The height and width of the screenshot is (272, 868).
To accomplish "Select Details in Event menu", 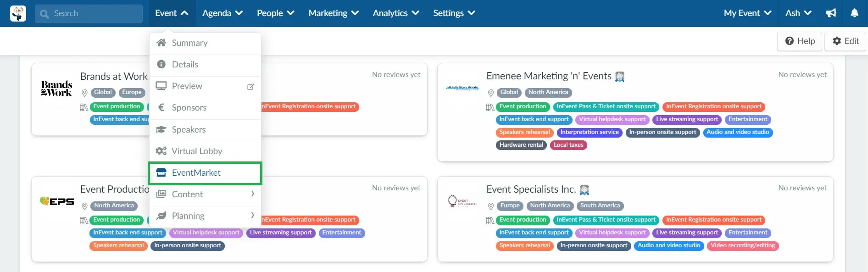I will pos(205,65).
